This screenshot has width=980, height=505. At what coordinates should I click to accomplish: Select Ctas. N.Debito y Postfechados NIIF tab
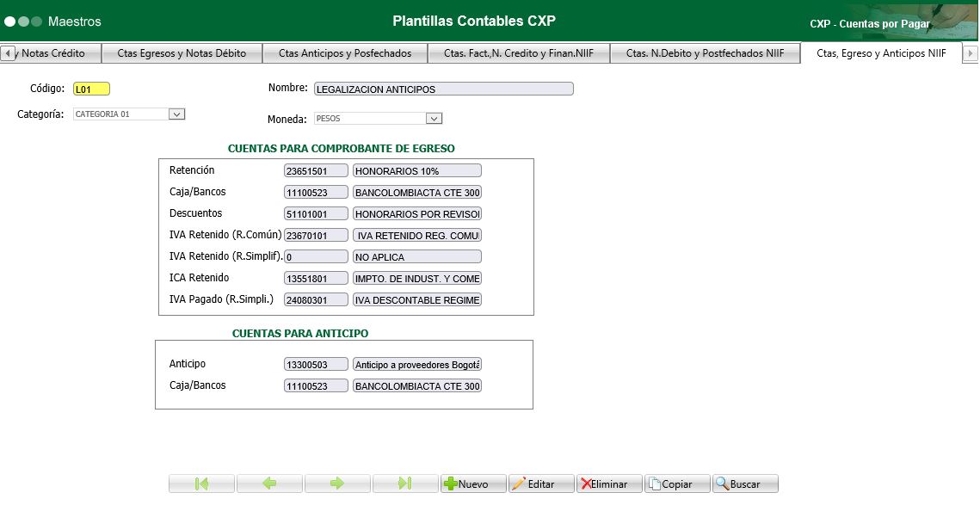pos(705,53)
